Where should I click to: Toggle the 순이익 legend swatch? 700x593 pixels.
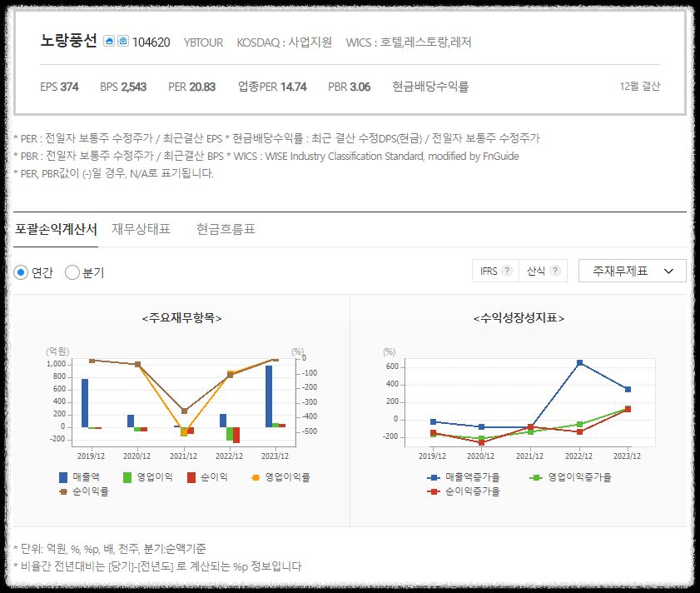click(191, 477)
